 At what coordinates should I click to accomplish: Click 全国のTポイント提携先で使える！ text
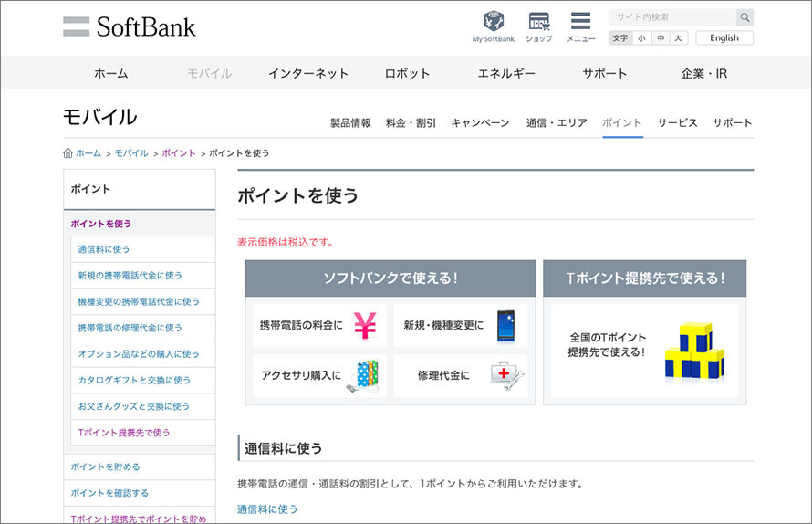click(608, 345)
